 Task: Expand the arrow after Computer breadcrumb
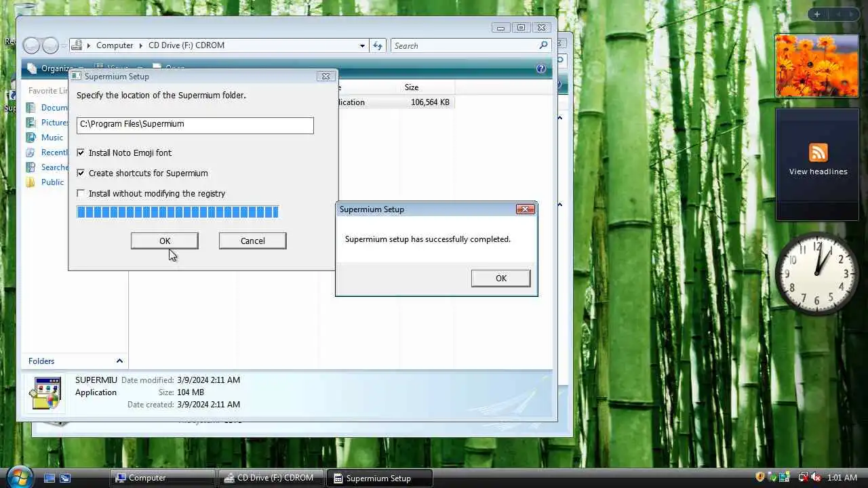pos(141,45)
